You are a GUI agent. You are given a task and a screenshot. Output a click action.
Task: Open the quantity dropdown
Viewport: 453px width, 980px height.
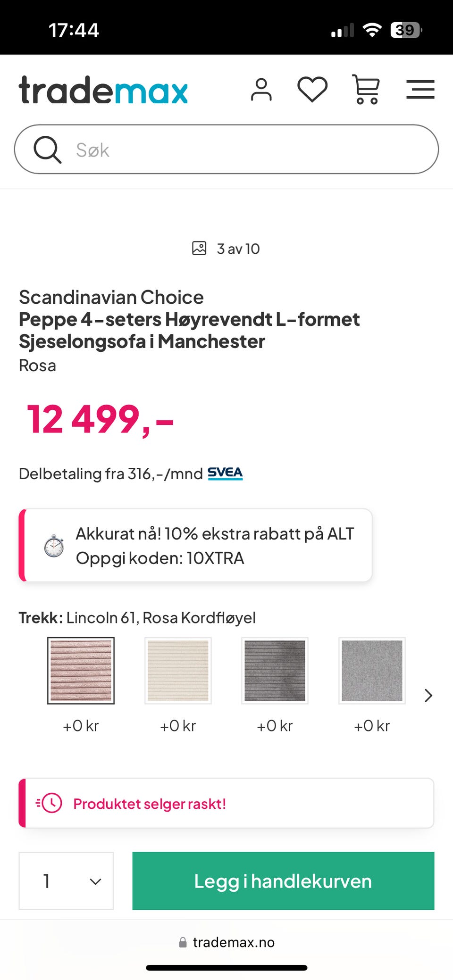pyautogui.click(x=66, y=880)
